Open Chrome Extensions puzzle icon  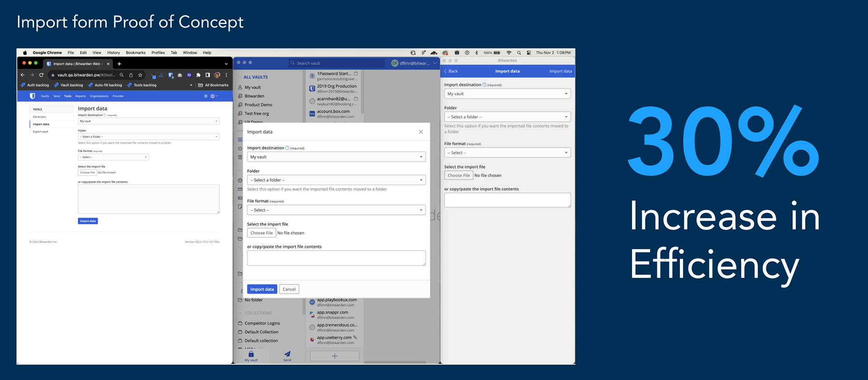point(198,75)
